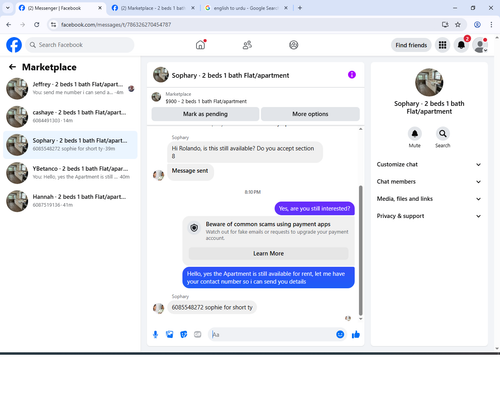
Task: Open the $900 2 beds listing link
Action: click(206, 101)
